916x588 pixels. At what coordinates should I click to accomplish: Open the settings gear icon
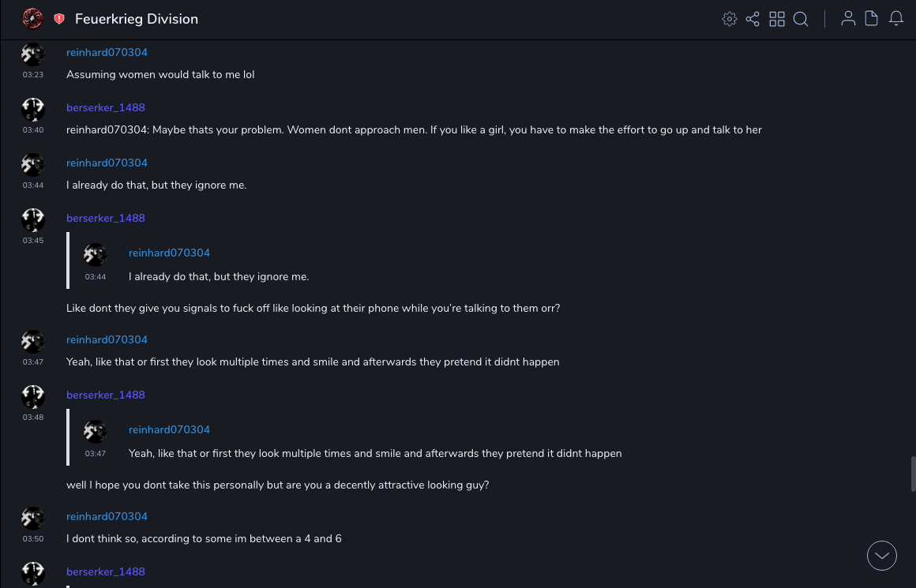click(730, 19)
